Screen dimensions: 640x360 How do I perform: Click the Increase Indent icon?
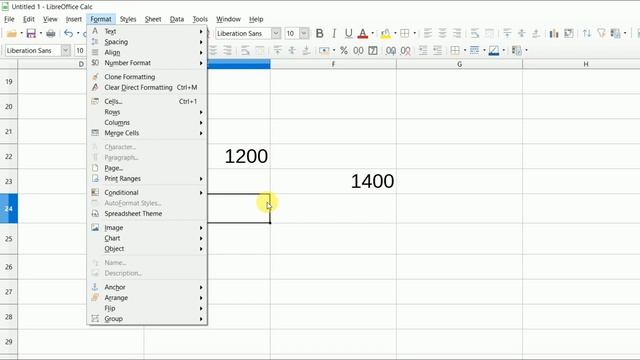[423, 51]
